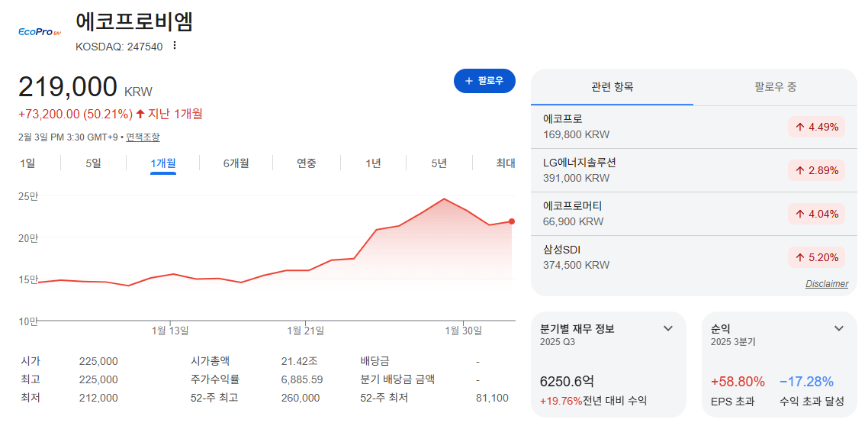
Task: Click the 에코프로비엠 page title
Action: [x=134, y=21]
